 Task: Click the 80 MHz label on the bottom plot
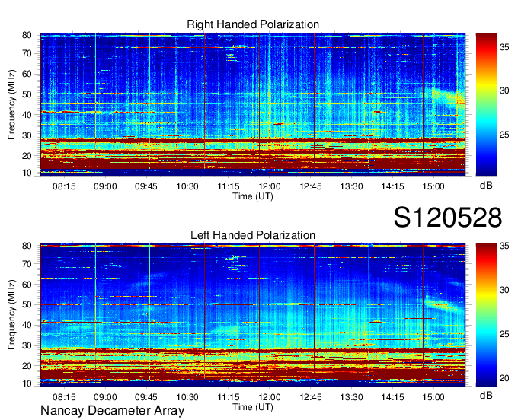(27, 246)
